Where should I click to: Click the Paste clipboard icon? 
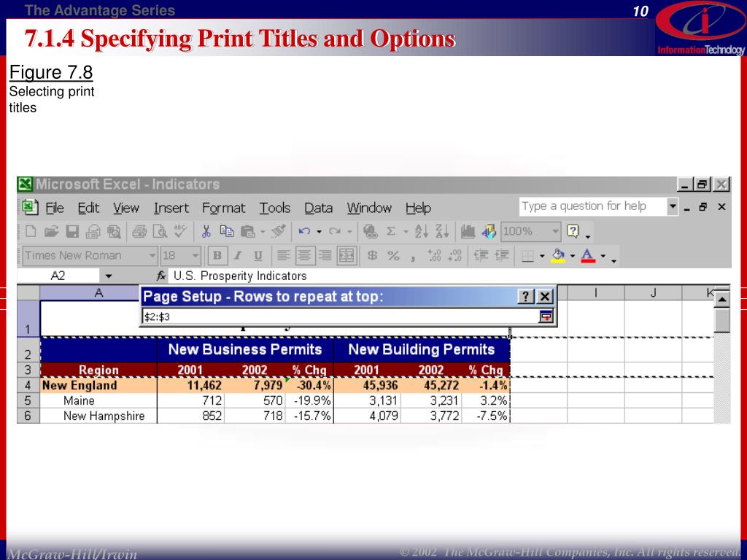pyautogui.click(x=248, y=232)
